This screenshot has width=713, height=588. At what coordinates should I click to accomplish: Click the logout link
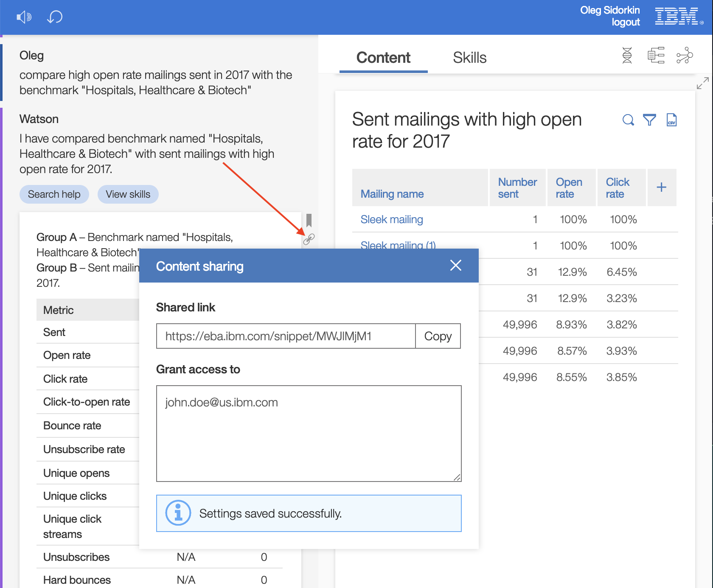pyautogui.click(x=626, y=22)
